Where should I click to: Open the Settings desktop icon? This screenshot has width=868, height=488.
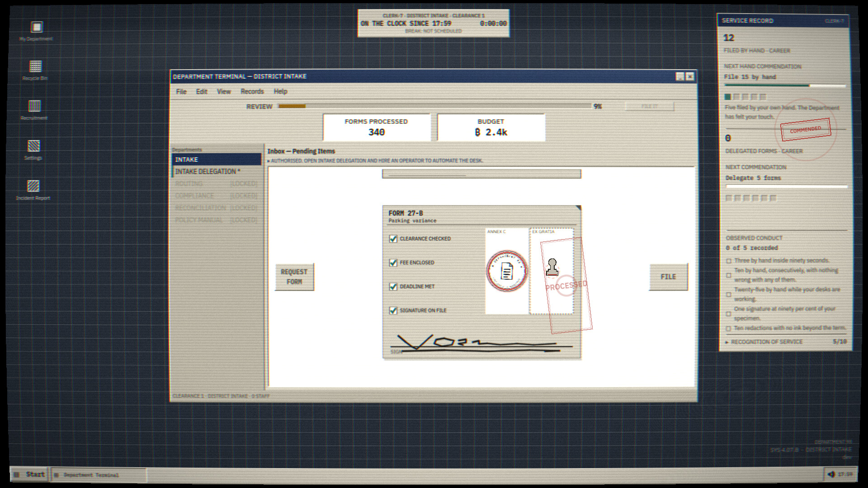tap(34, 150)
